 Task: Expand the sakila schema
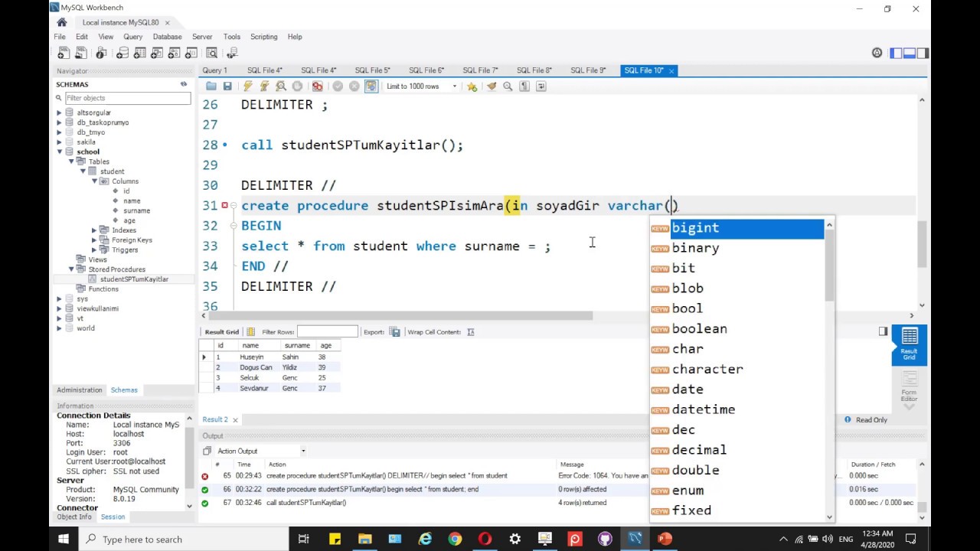59,142
